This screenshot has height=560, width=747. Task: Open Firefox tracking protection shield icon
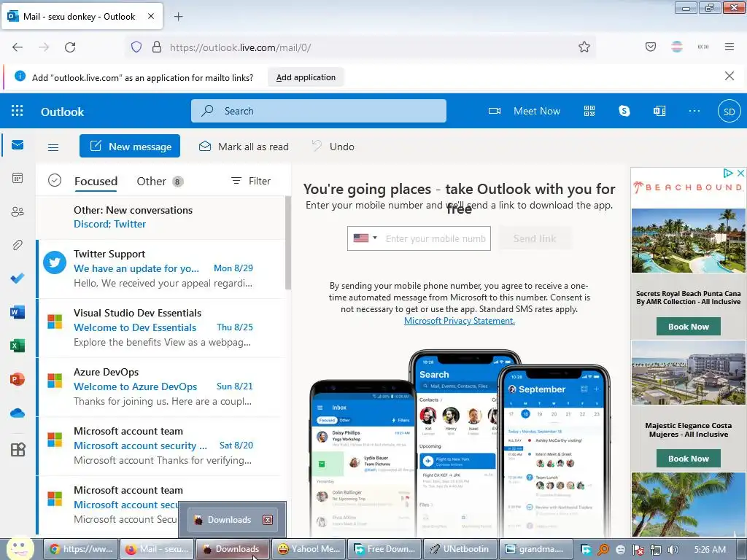point(136,47)
